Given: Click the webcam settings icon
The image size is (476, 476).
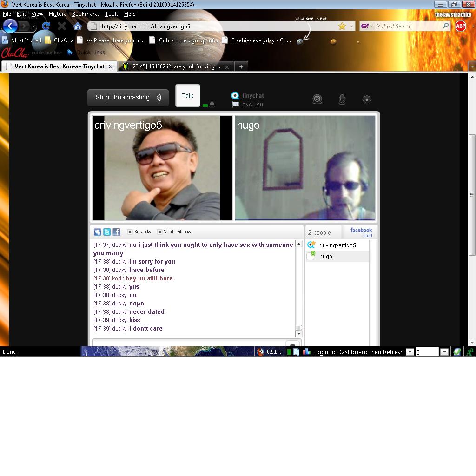Looking at the screenshot, I should click(317, 99).
